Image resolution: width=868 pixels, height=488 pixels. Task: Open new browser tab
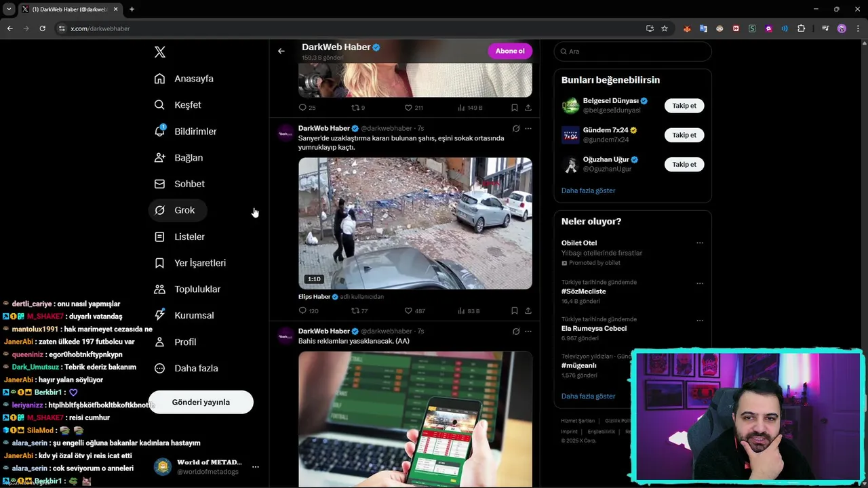coord(132,9)
